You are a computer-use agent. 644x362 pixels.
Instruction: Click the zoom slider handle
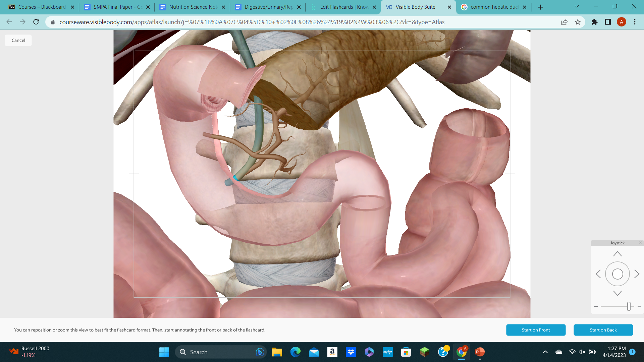click(x=629, y=306)
